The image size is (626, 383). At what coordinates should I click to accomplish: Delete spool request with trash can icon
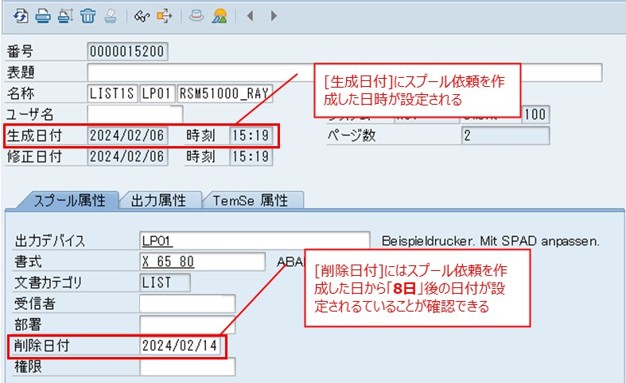[x=88, y=16]
